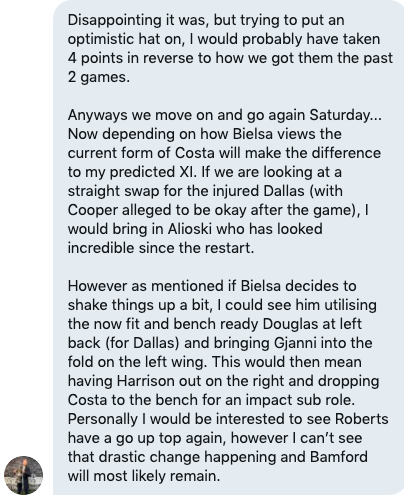
Task: Click the line '2 games.' in the message
Action: (99, 77)
